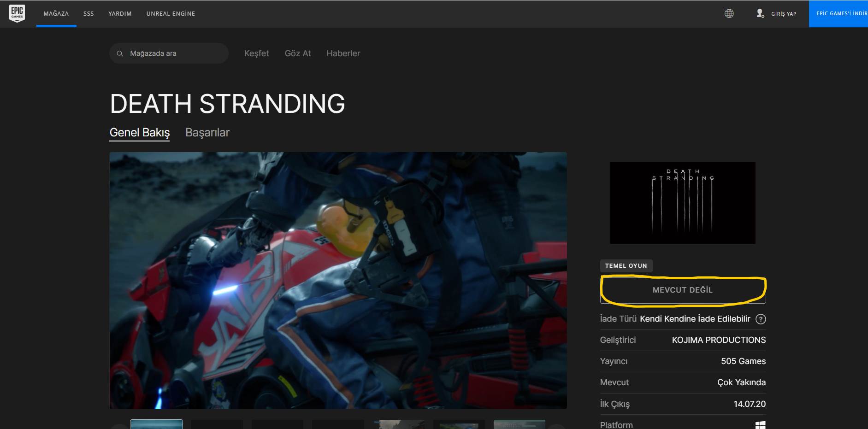The height and width of the screenshot is (429, 868).
Task: Open the SSS menu item
Action: pos(89,14)
